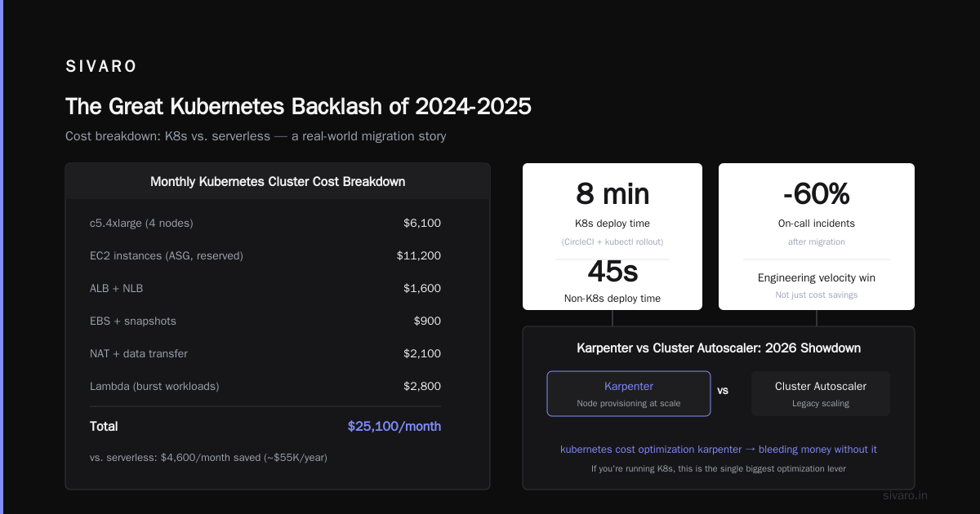This screenshot has height=514, width=980.
Task: Click the sivaro.in site text
Action: click(x=906, y=495)
